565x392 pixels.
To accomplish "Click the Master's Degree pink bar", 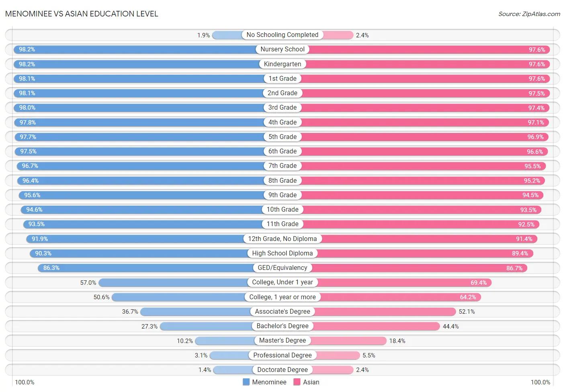I will click(x=334, y=341).
